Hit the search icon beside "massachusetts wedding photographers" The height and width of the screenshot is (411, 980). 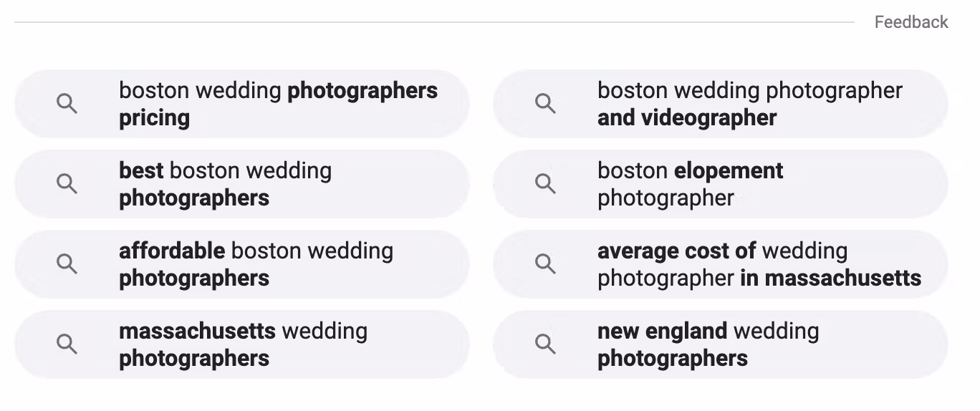click(67, 344)
